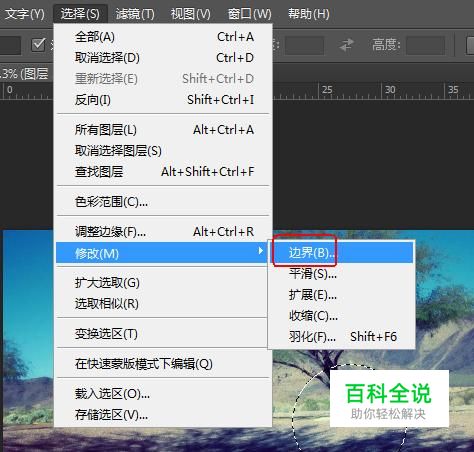
Task: Choose 变换选区(T) entry
Action: pos(162,334)
